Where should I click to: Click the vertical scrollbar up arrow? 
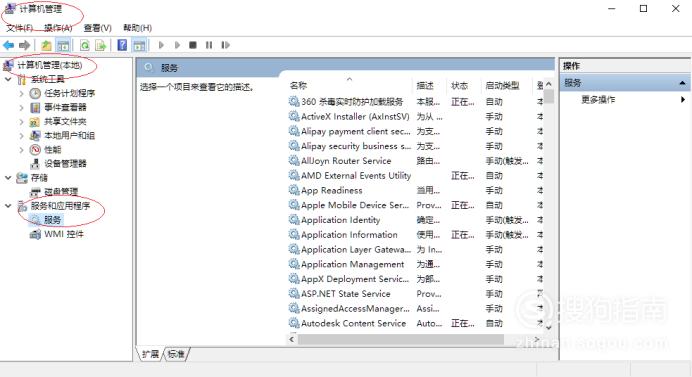coord(549,84)
